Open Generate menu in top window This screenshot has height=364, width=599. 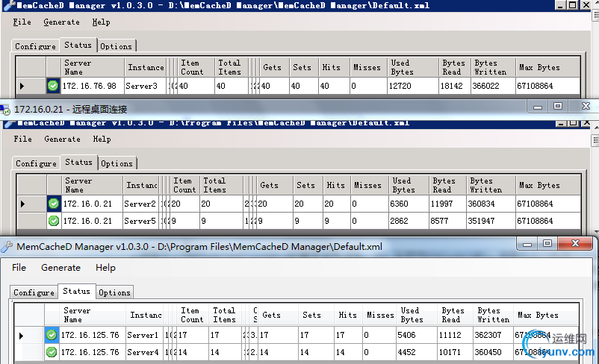coord(61,22)
